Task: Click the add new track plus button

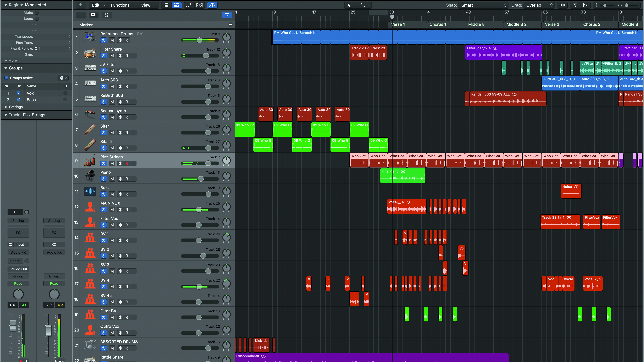Action: 81,15
